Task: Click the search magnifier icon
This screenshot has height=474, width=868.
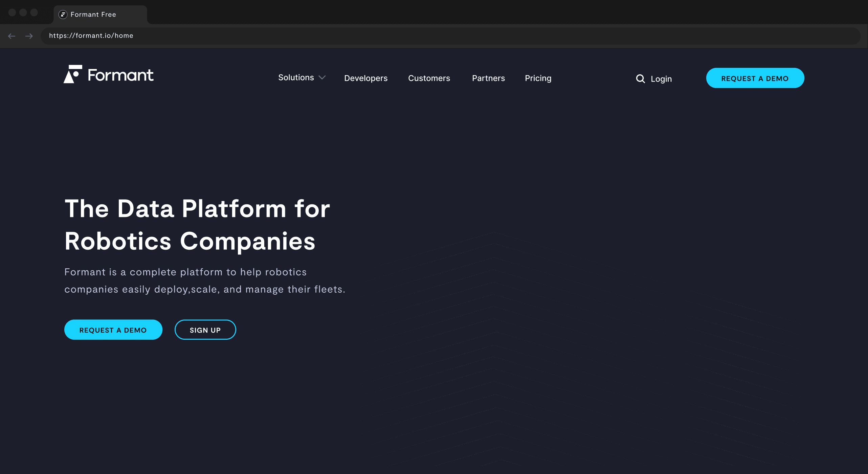Action: pos(640,79)
